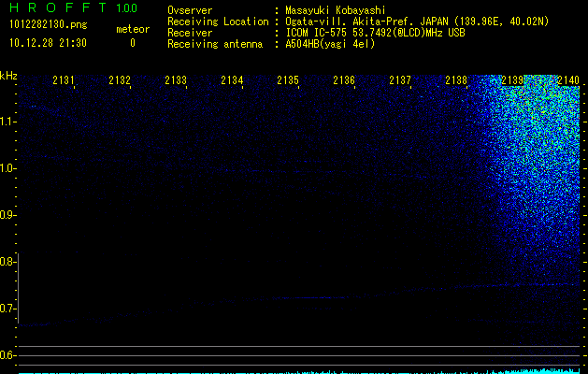Click the date stamp 10.12.28 21:30

[x=48, y=43]
